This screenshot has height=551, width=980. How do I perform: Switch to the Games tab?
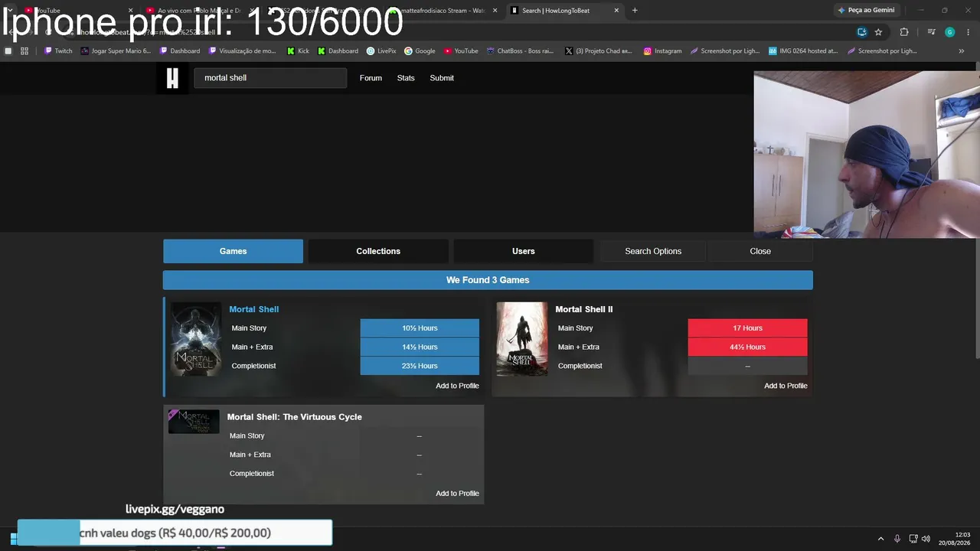click(x=233, y=251)
